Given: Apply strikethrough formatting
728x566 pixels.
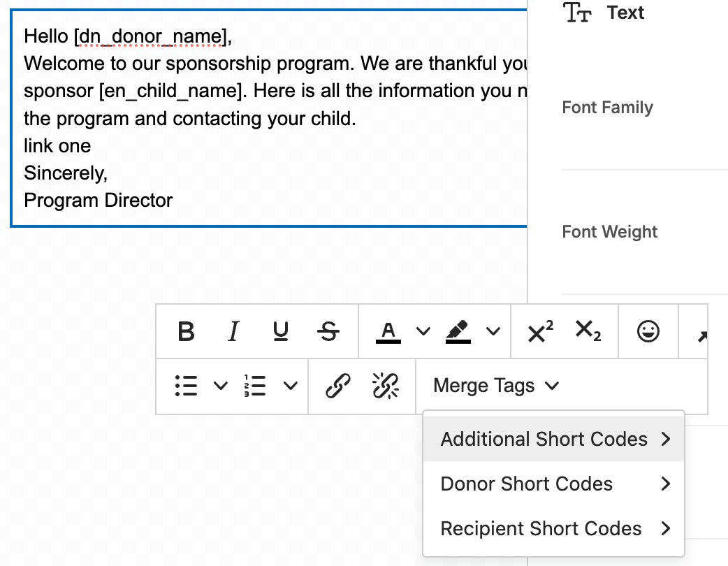Looking at the screenshot, I should (x=328, y=331).
